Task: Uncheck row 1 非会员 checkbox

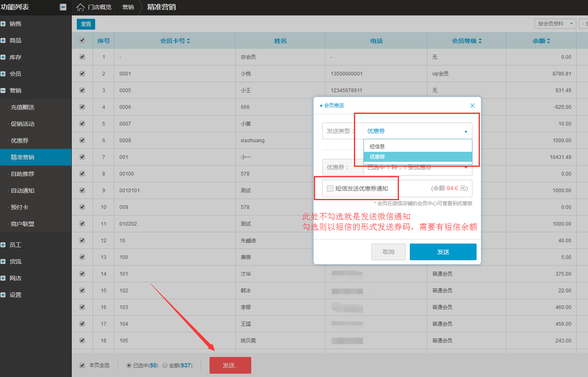Action: 82,57
